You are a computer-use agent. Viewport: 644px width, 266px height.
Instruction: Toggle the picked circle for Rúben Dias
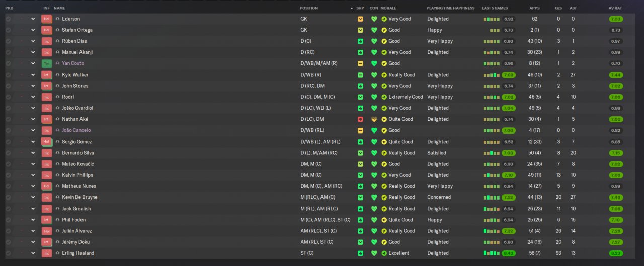pos(8,41)
